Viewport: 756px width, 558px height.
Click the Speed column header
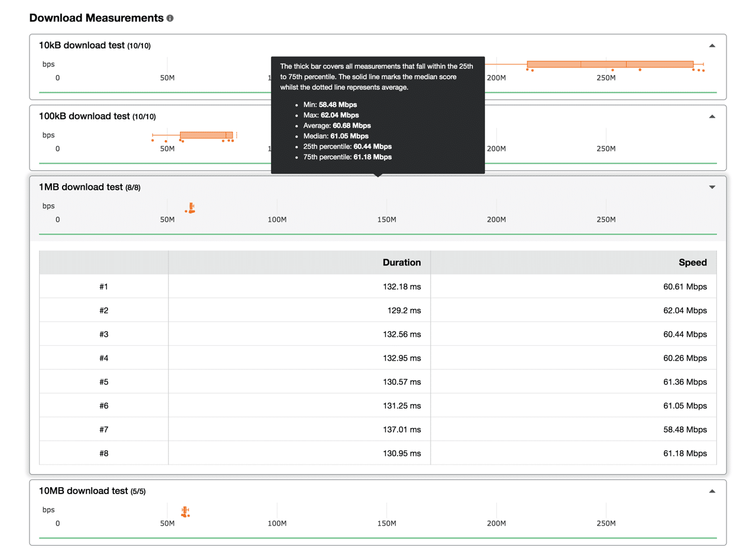(692, 262)
